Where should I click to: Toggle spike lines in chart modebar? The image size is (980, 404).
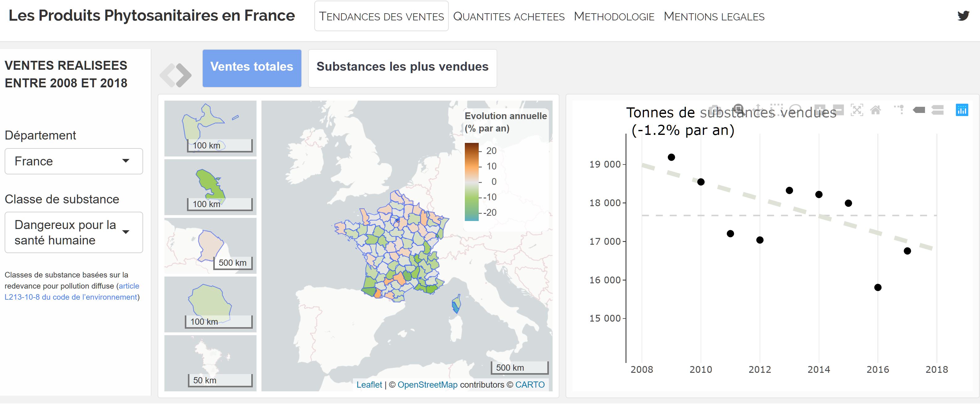[899, 110]
